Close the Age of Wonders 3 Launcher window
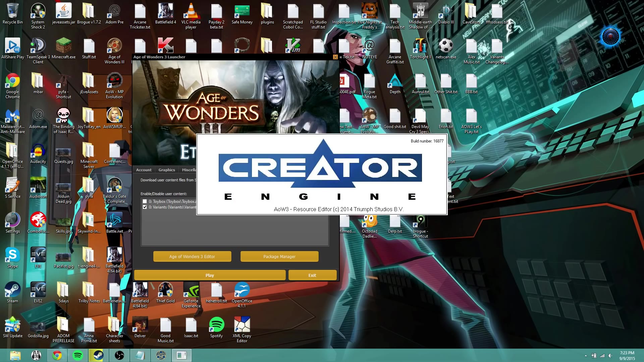Viewport: 644px width, 362px height. [x=335, y=57]
